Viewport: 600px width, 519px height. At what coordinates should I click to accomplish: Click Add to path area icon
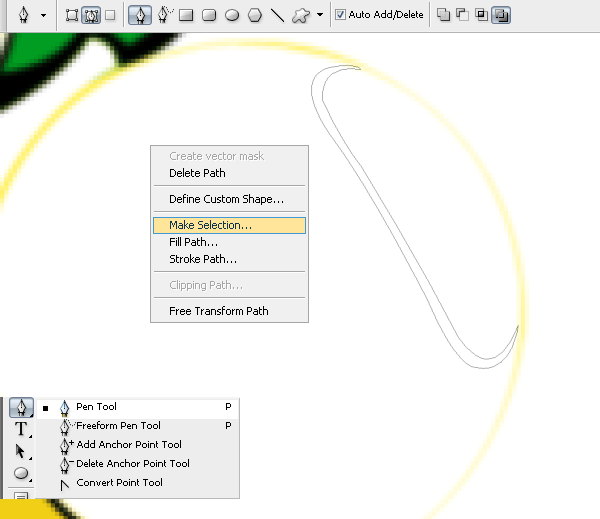click(x=443, y=15)
